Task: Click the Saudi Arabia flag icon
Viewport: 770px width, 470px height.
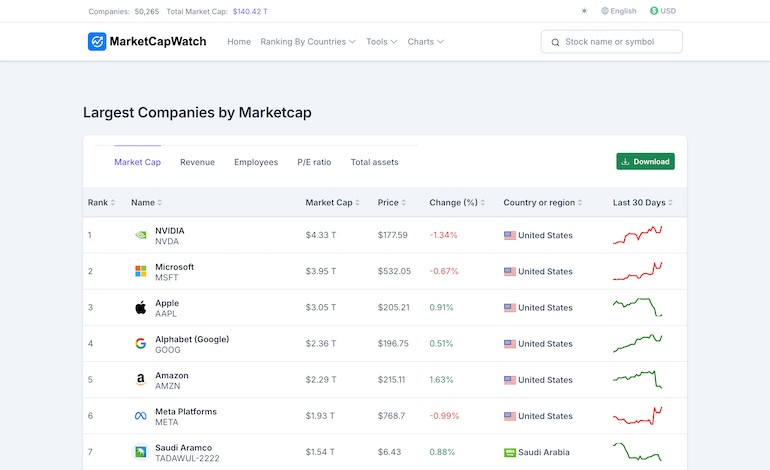Action: click(510, 452)
